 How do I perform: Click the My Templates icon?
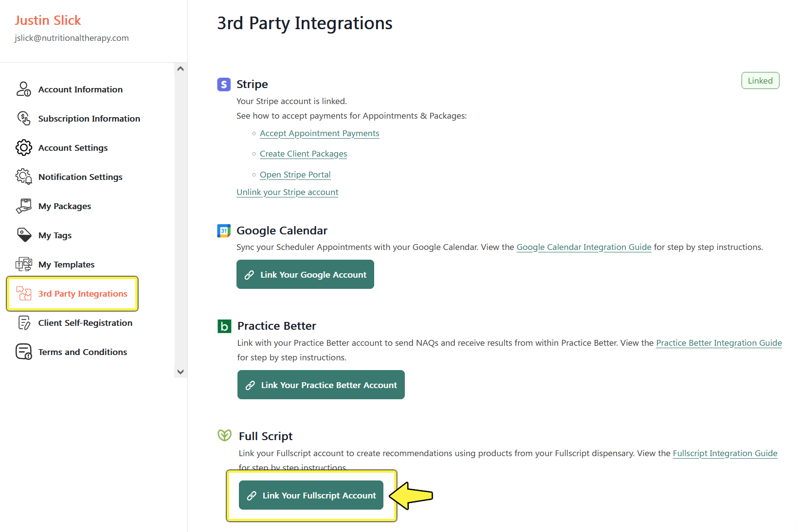click(24, 265)
